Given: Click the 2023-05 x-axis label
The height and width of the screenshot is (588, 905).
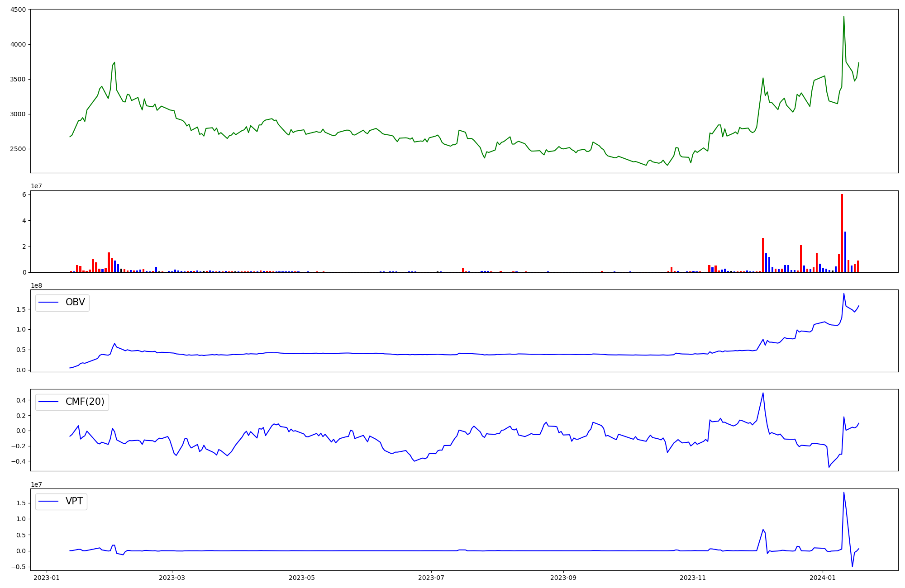Looking at the screenshot, I should click(x=302, y=578).
